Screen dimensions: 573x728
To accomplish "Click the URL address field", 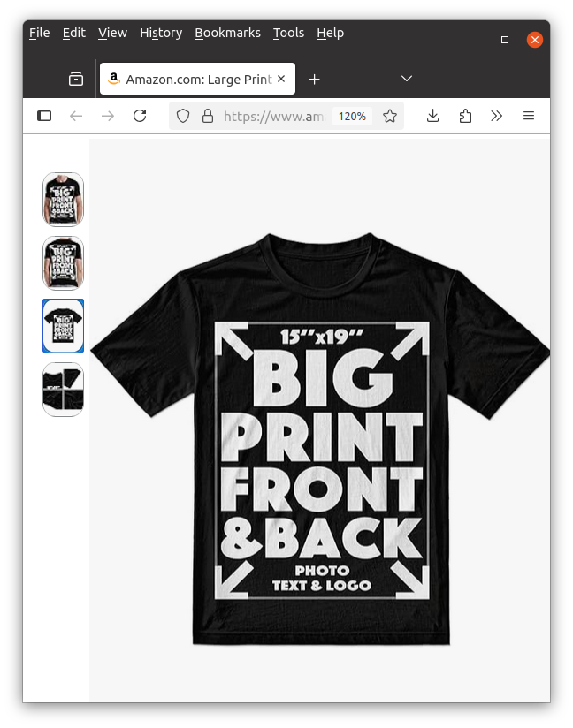I will [273, 116].
